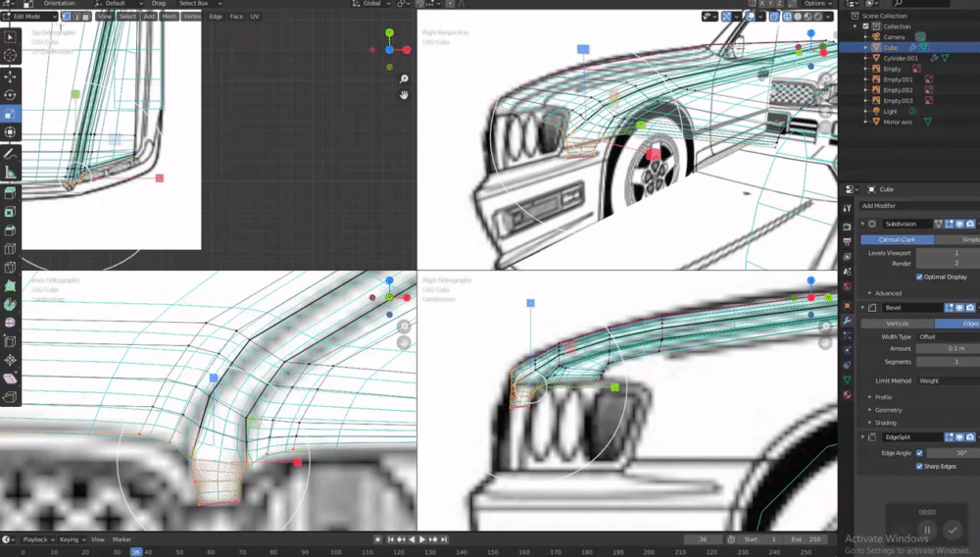Open the timeline Keying menu
Screen dimensions: 980x557
73,539
